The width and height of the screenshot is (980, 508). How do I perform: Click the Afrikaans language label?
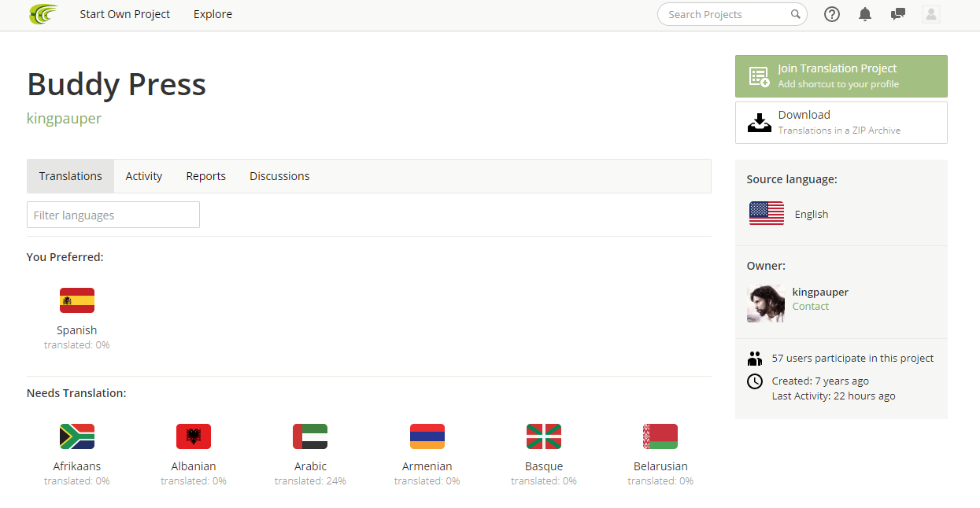pos(77,466)
